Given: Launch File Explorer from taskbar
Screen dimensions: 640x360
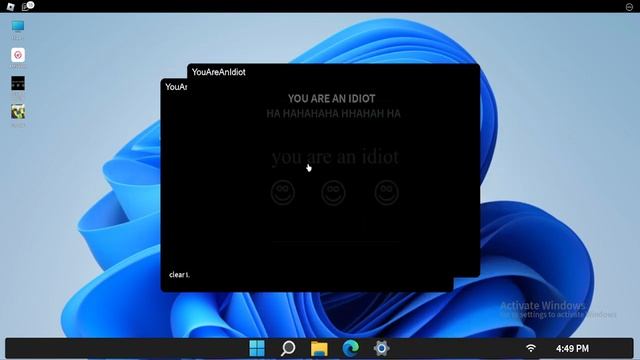Looking at the screenshot, I should point(319,349).
